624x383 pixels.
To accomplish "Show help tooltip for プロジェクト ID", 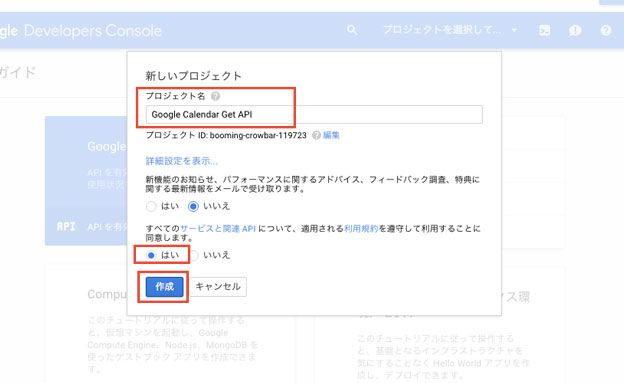I will coord(316,135).
